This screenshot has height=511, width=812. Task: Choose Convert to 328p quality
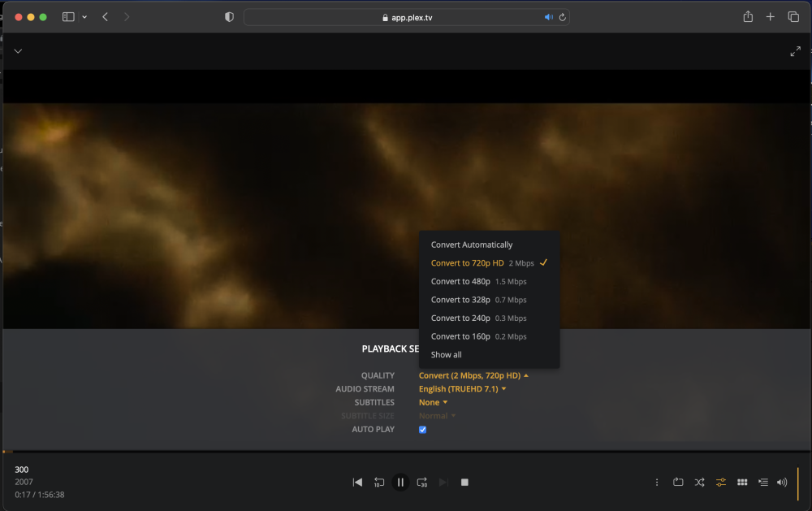click(x=490, y=300)
